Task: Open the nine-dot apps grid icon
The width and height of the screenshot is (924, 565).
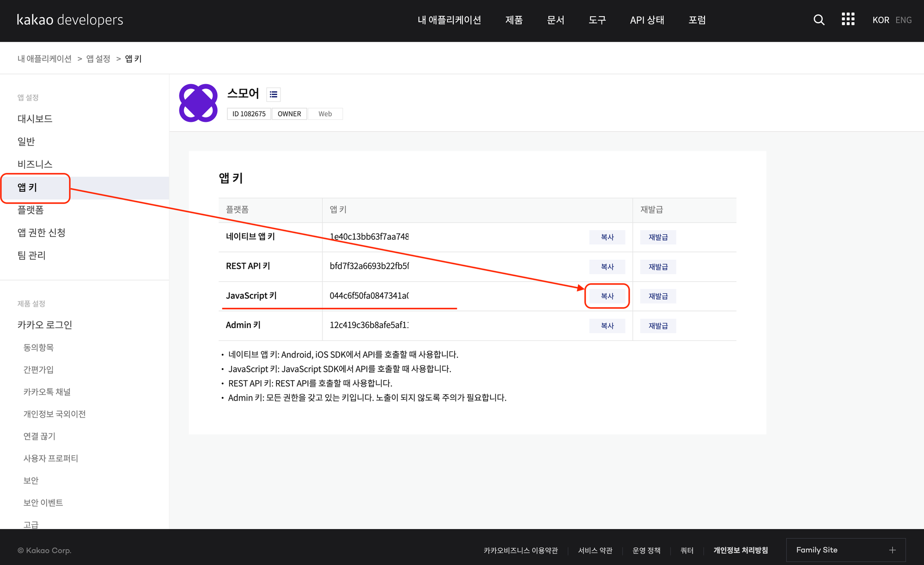Action: [848, 19]
